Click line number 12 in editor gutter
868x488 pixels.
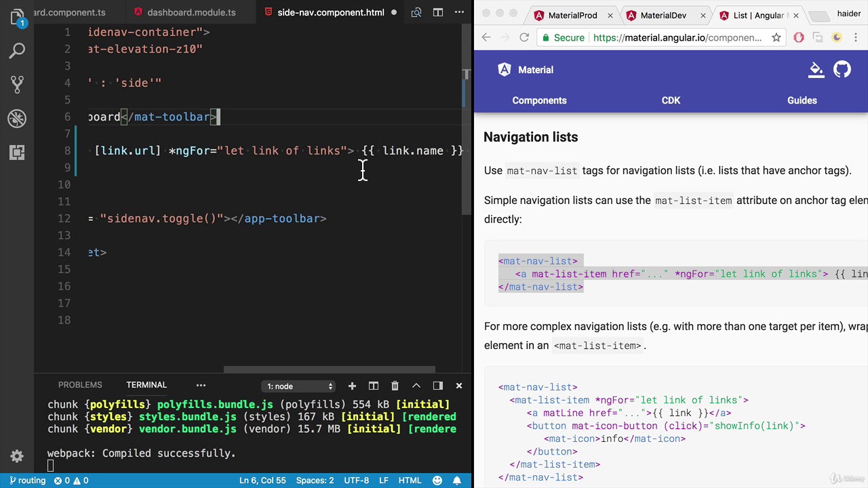point(64,218)
